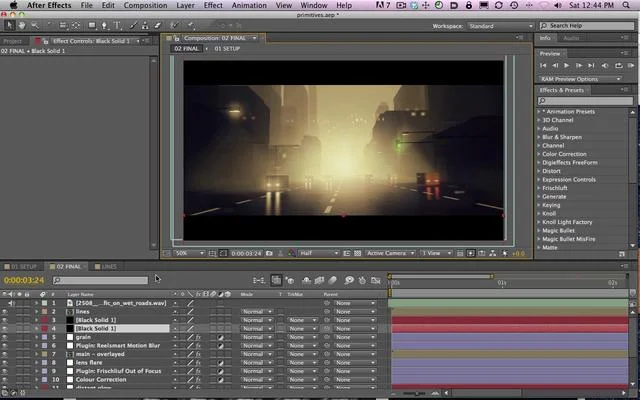Jump to first frame in Preview

tap(543, 65)
